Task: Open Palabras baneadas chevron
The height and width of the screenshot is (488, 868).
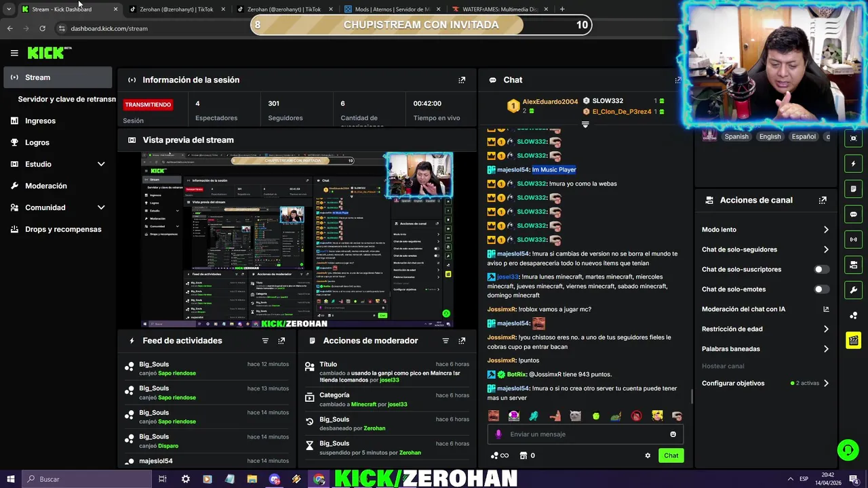Action: pyautogui.click(x=826, y=349)
